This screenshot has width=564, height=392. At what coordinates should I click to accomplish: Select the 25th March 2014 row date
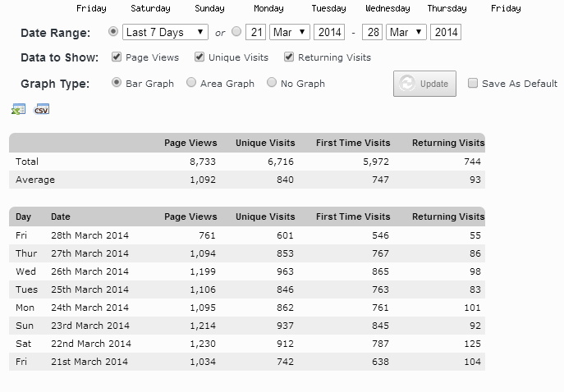coord(89,289)
